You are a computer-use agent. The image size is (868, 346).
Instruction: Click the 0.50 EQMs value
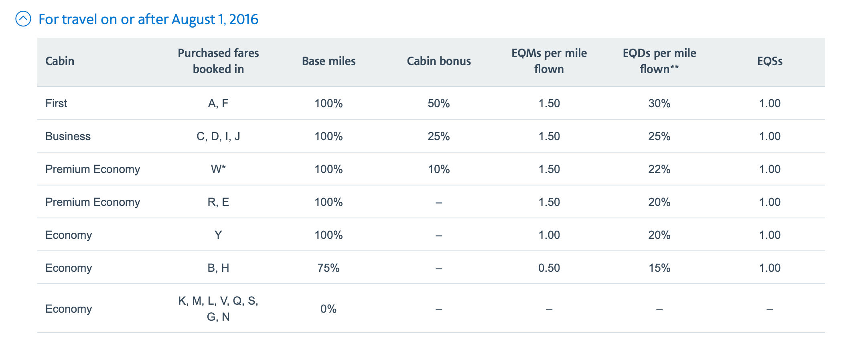pyautogui.click(x=549, y=268)
